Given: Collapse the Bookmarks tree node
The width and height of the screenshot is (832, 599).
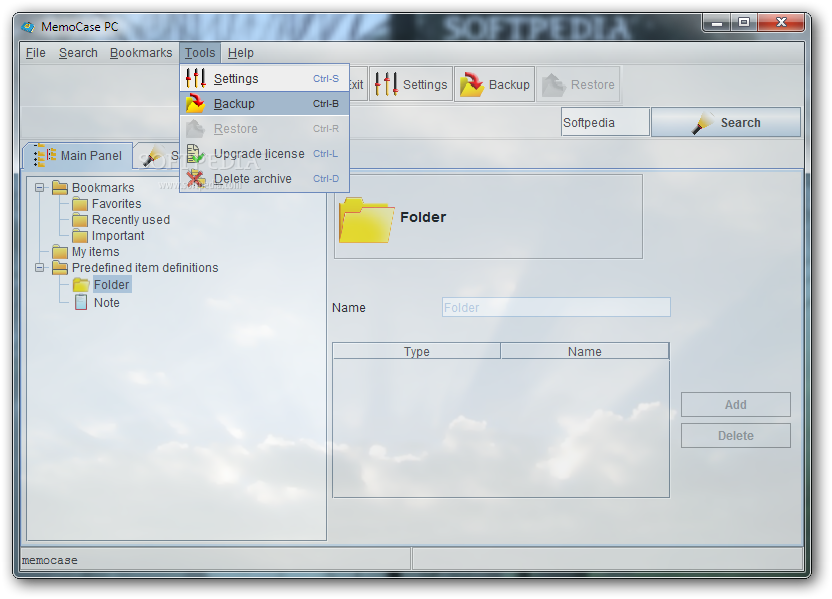Looking at the screenshot, I should coord(39,187).
